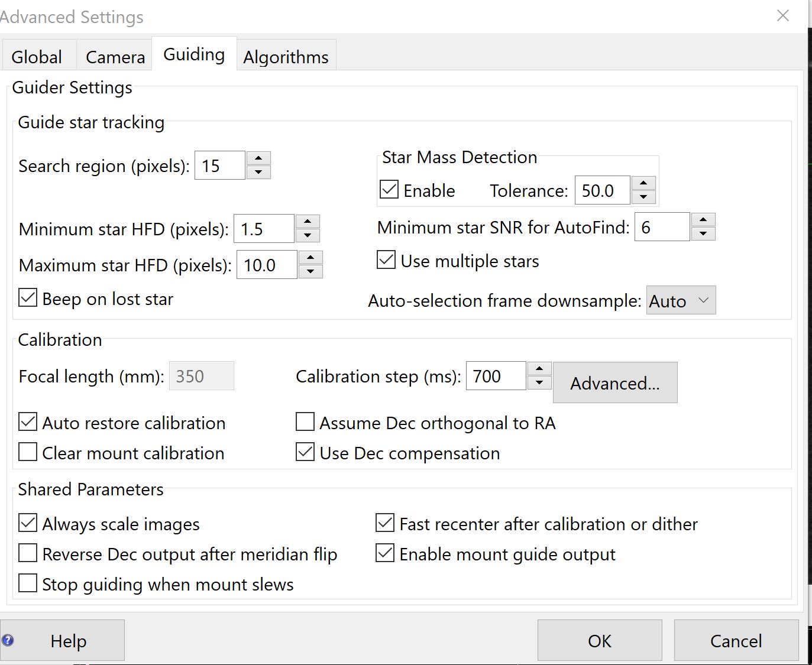Viewport: 812px width, 665px height.
Task: Increase maximum star HFD with up arrow
Action: (310, 258)
